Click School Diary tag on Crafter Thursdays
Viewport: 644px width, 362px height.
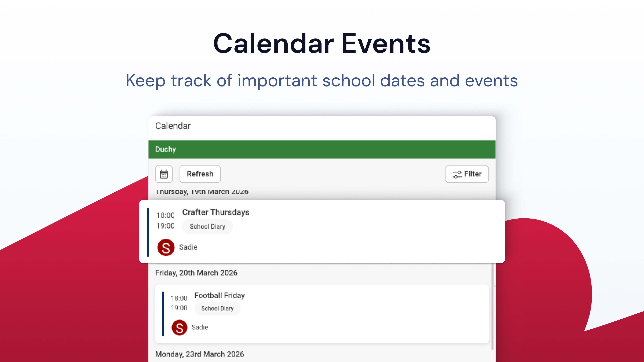[x=207, y=226]
